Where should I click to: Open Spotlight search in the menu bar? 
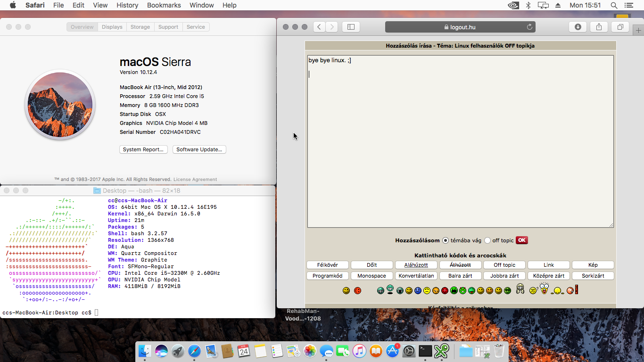coord(614,5)
